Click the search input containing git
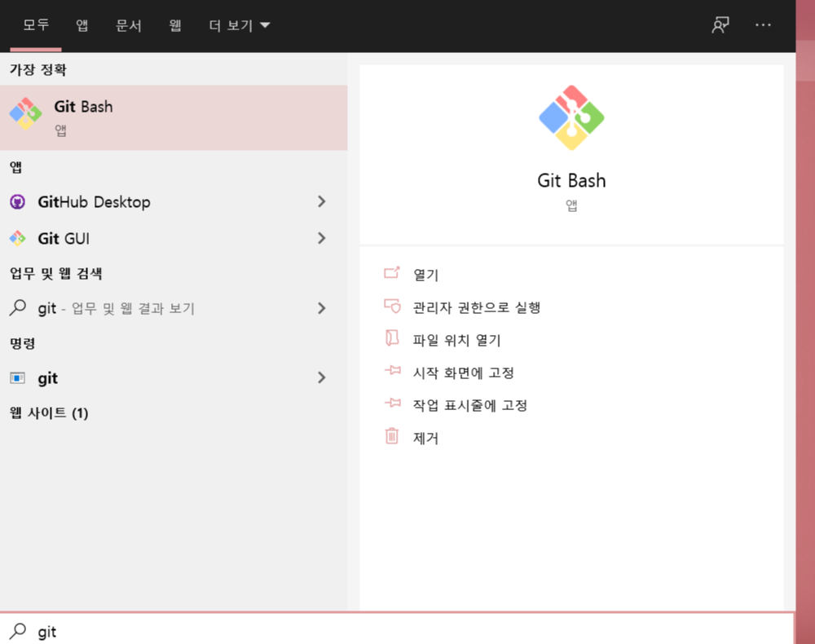 click(x=397, y=629)
